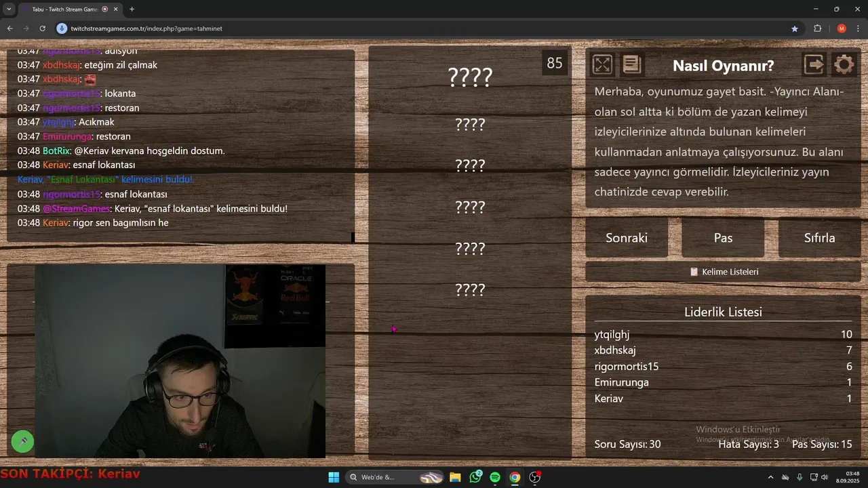This screenshot has width=868, height=488.
Task: Open the Chrome profile avatar
Action: tap(842, 28)
